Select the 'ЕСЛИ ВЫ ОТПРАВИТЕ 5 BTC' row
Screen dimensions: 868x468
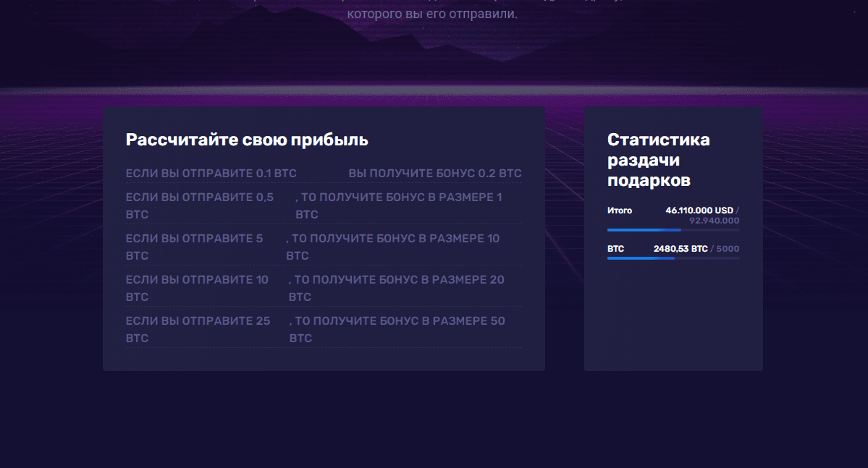coord(194,247)
